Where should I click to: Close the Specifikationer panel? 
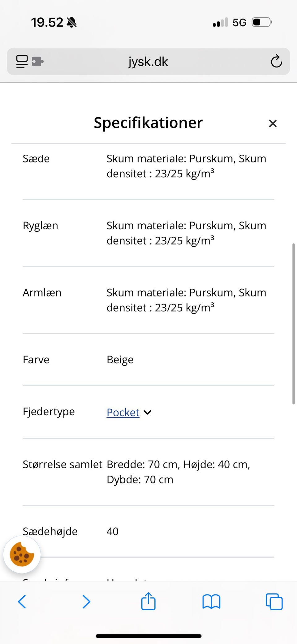tap(273, 123)
